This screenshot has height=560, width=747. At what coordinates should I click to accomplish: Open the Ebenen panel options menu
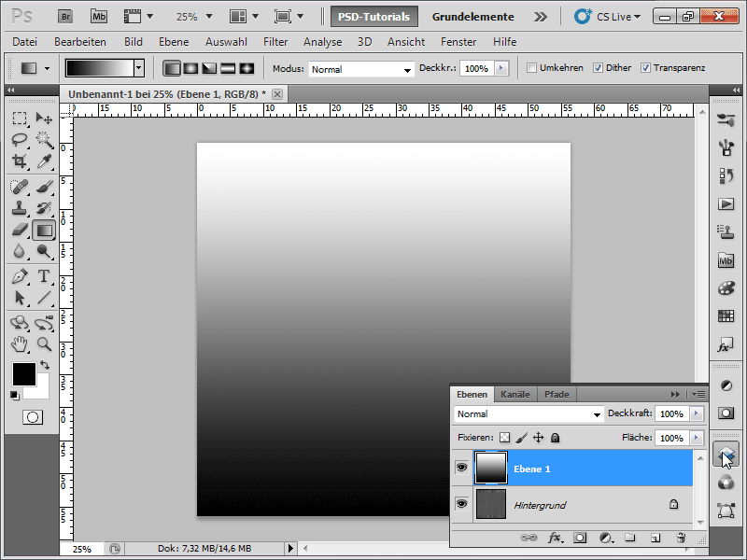(x=698, y=394)
